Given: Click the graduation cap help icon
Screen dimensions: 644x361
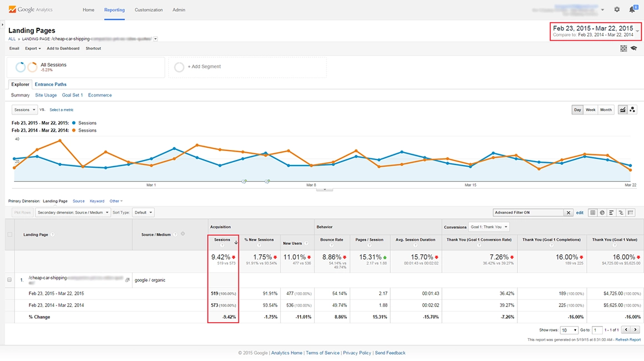Looking at the screenshot, I should click(x=633, y=48).
